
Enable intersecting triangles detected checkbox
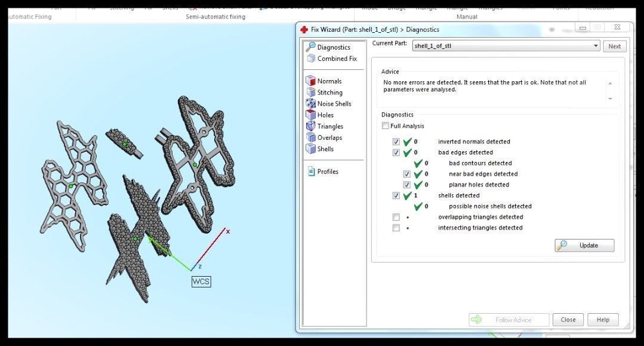click(396, 228)
